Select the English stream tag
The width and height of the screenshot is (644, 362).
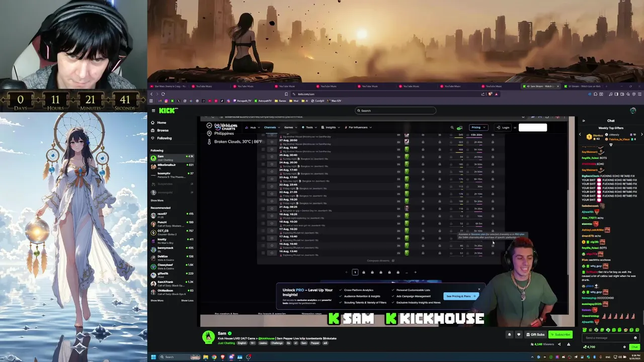coord(242,343)
